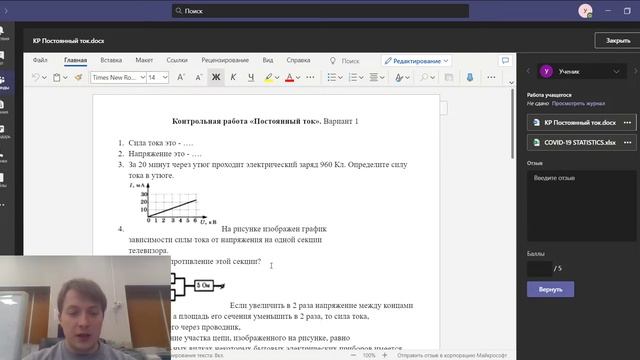Click the document title Контрольная работа
640x360 pixels.
pyautogui.click(x=247, y=121)
